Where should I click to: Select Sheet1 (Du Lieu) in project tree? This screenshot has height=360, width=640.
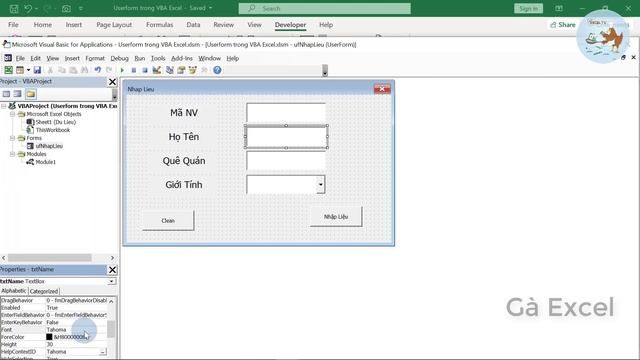56,122
